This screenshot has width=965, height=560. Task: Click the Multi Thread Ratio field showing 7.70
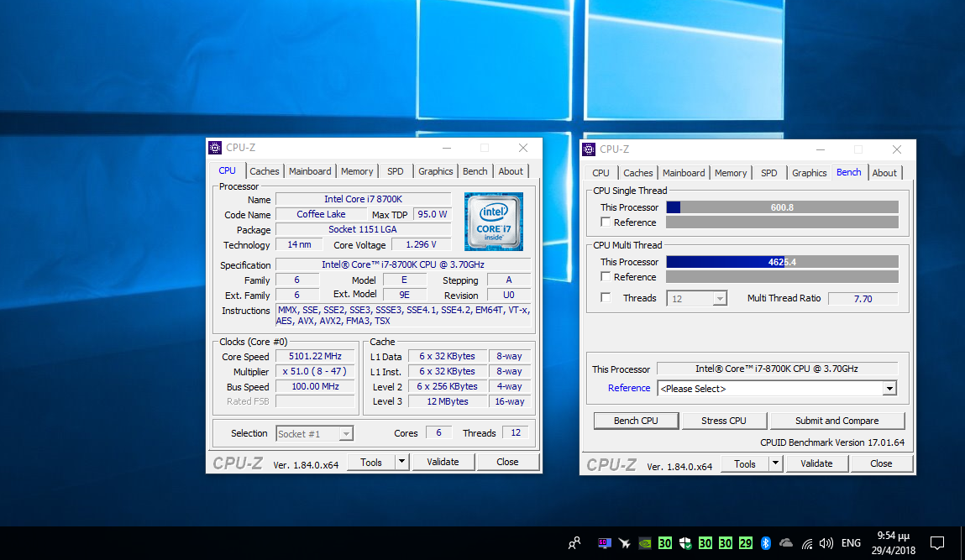(863, 298)
